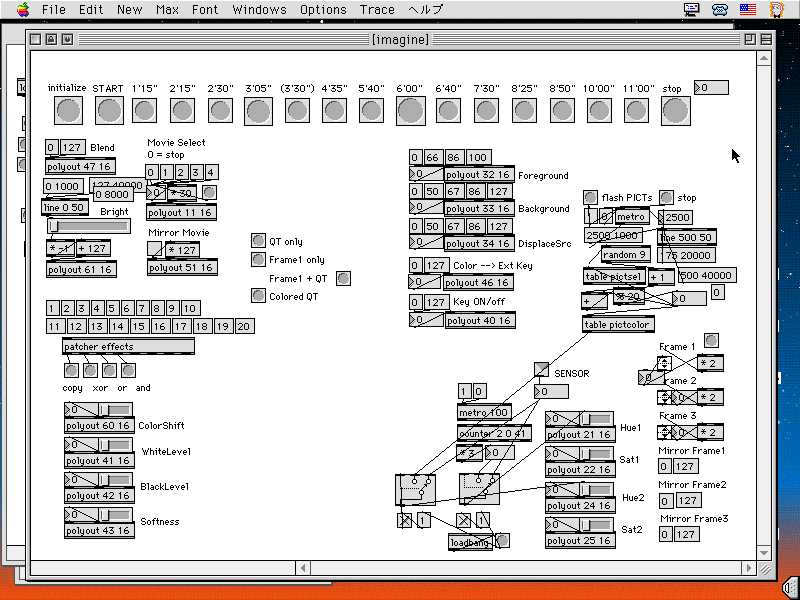Click the 2'30" cue bang
The height and width of the screenshot is (600, 800).
220,110
